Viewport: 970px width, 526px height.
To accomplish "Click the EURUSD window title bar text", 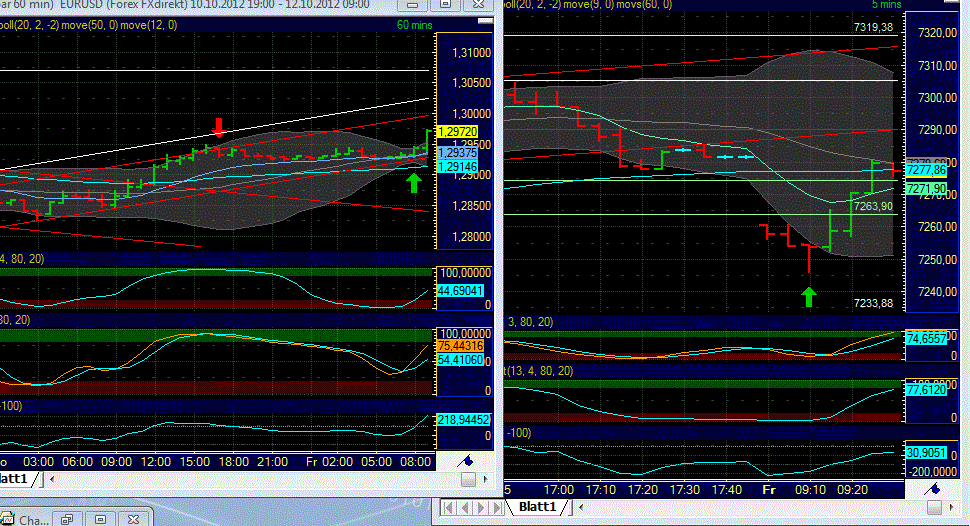I will (185, 5).
